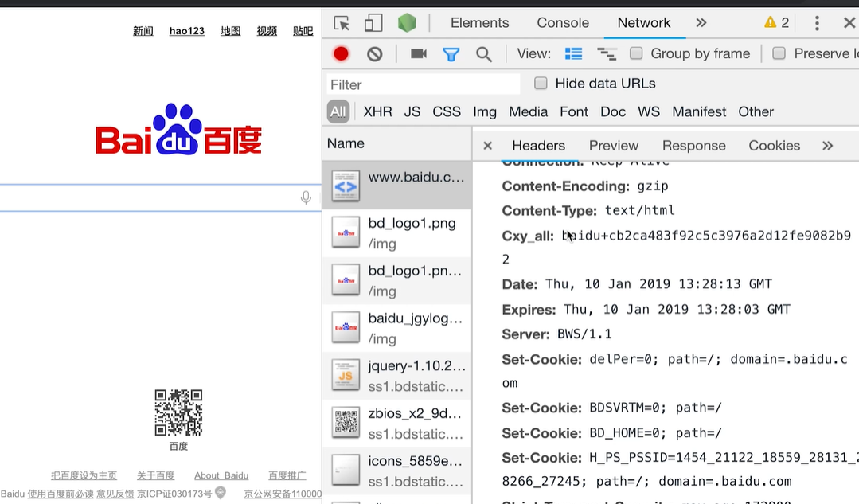This screenshot has width=859, height=504.
Task: Select the baidu_jgylog... image request
Action: click(x=397, y=328)
